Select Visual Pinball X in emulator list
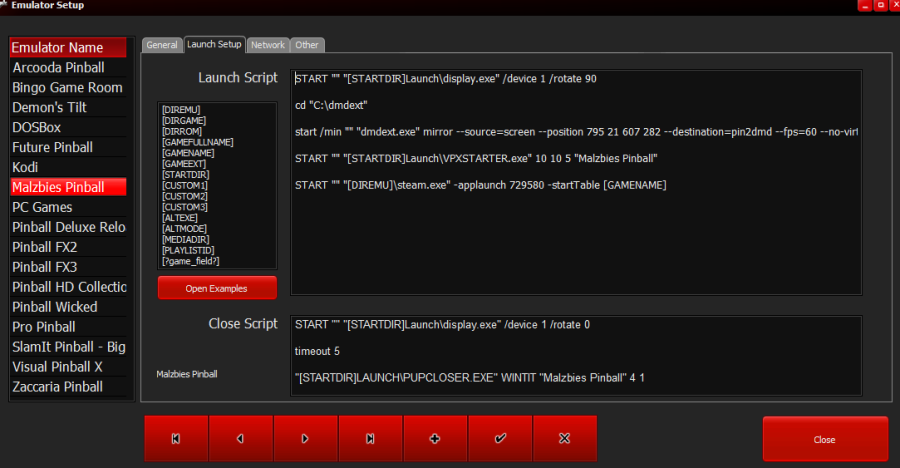The width and height of the screenshot is (900, 468). pyautogui.click(x=58, y=367)
